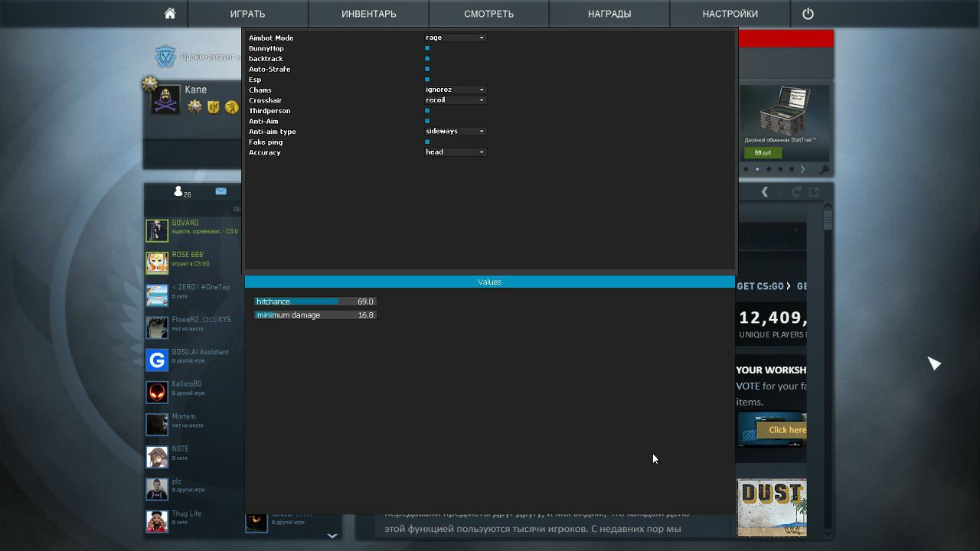Open the messages envelope icon
980x551 pixels.
[x=220, y=191]
